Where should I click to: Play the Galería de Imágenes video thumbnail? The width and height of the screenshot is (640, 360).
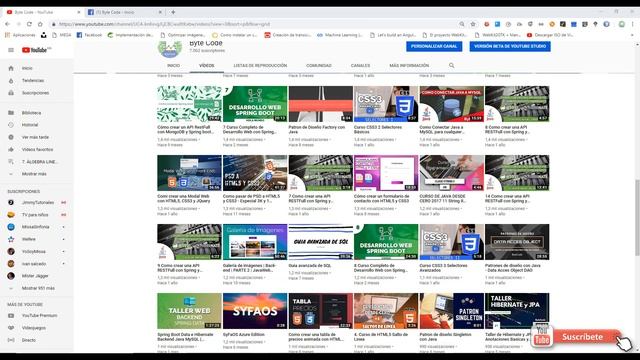pos(255,242)
